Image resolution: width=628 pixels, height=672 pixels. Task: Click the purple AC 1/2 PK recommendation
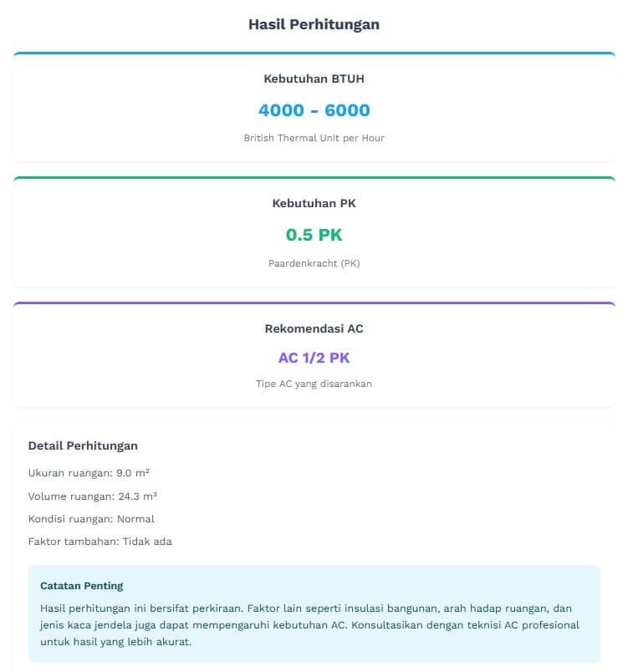(x=314, y=358)
